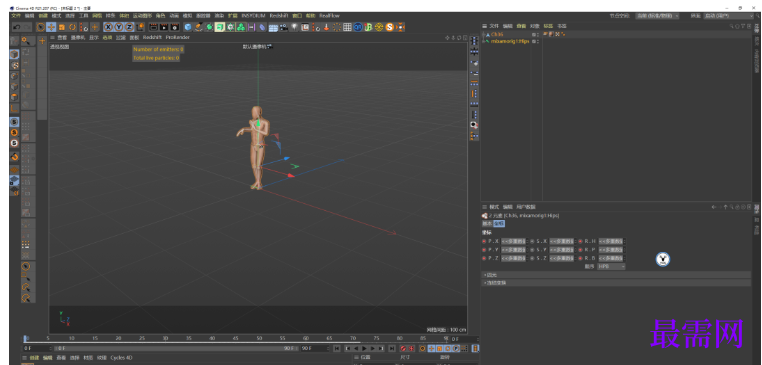Toggle autokeying red button
The height and width of the screenshot is (365, 762).
tap(411, 348)
